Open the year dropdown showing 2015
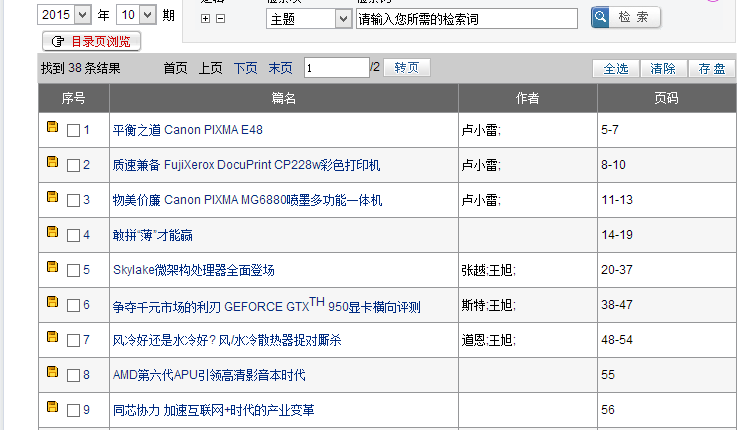The height and width of the screenshot is (430, 754). click(x=64, y=15)
